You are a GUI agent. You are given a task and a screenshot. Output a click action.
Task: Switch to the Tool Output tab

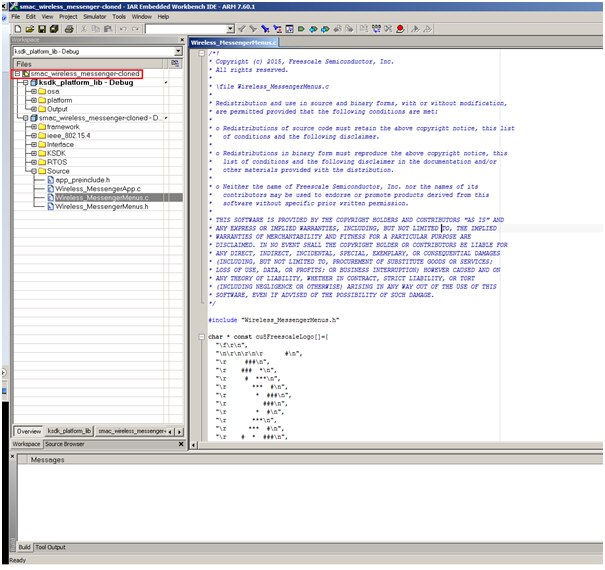pyautogui.click(x=50, y=547)
